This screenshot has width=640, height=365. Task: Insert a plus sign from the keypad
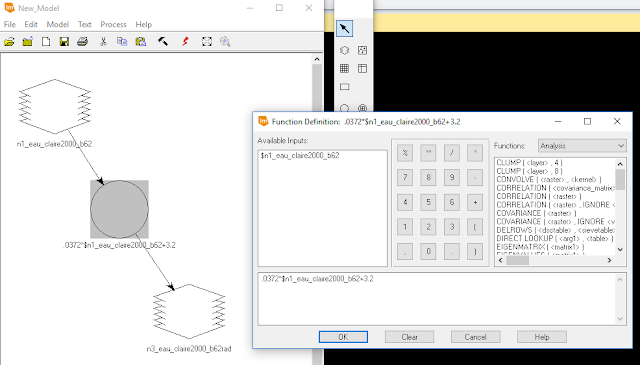(475, 202)
